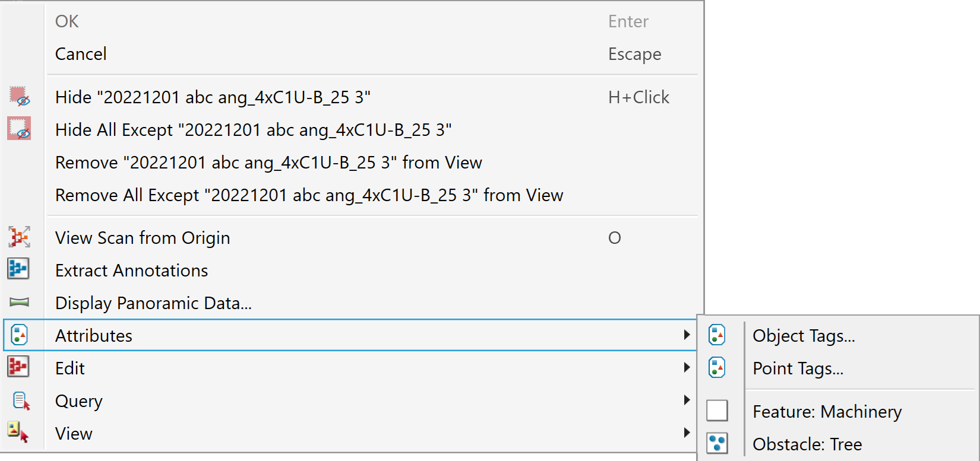
Task: Click the Query icon
Action: 20,401
